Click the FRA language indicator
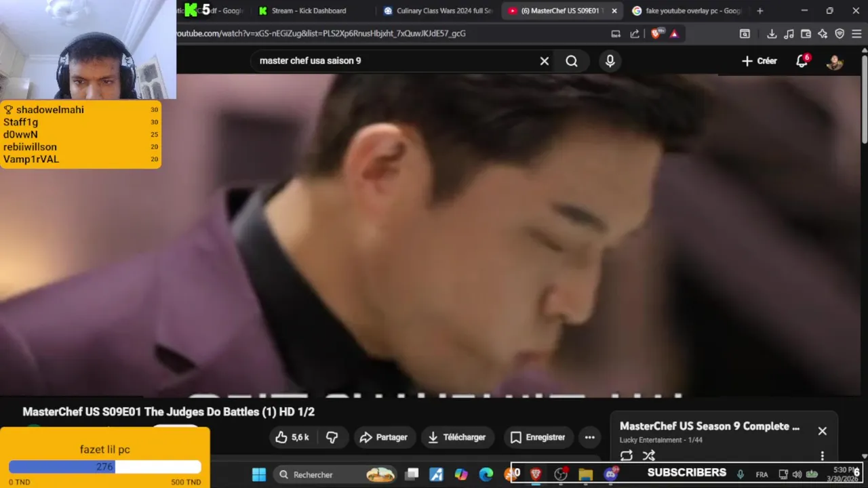 (762, 474)
